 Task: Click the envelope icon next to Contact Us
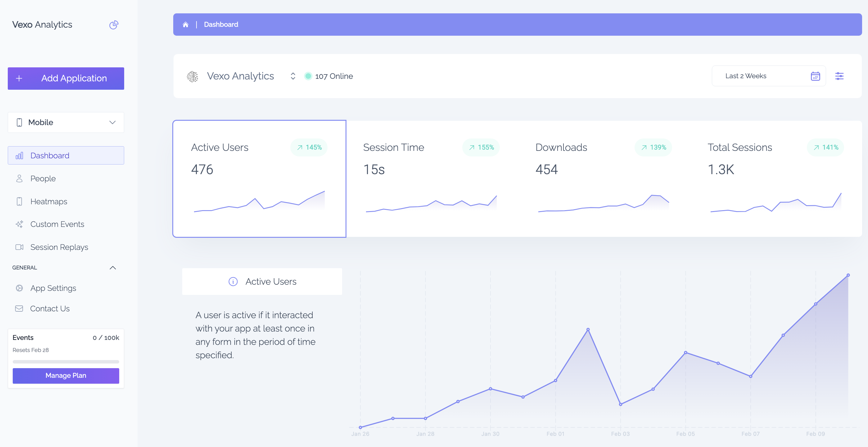click(x=19, y=308)
